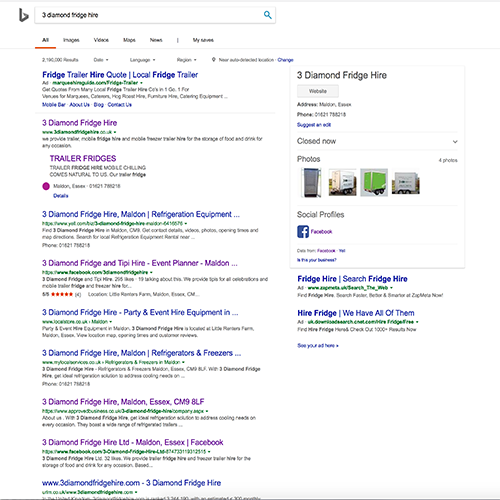Viewport: 500px width, 500px height.
Task: Open 3 Diamond Fridge Hire, Maldon, Essex, CM9 8LF result
Action: (x=123, y=402)
